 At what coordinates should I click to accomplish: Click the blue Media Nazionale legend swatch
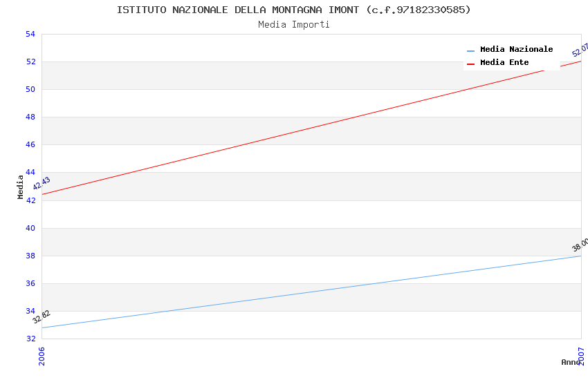[470, 50]
